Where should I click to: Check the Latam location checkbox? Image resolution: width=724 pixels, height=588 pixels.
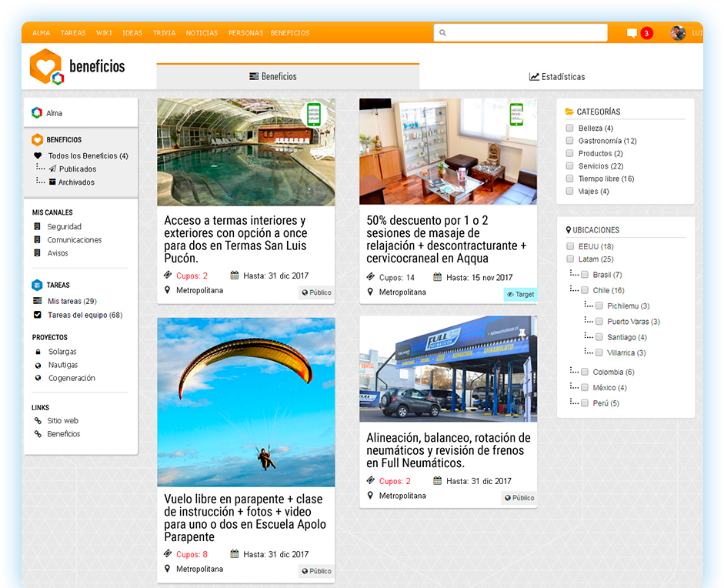570,259
